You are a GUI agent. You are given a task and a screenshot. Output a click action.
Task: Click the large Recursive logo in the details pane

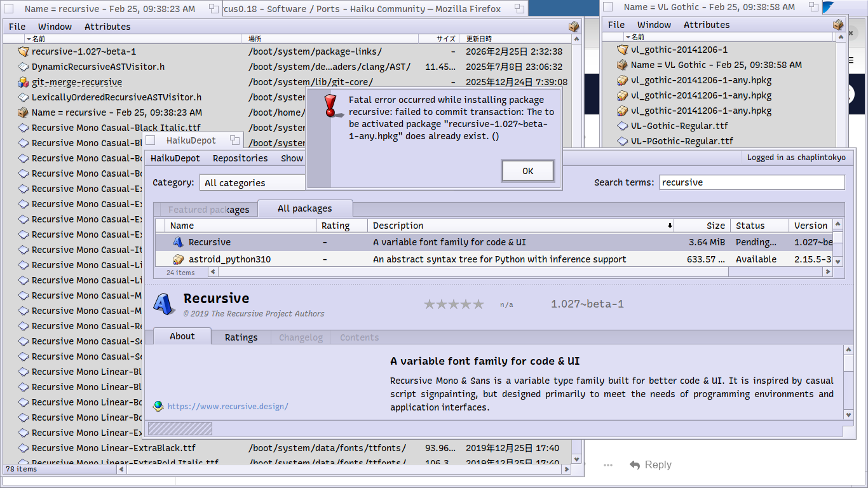click(x=165, y=304)
